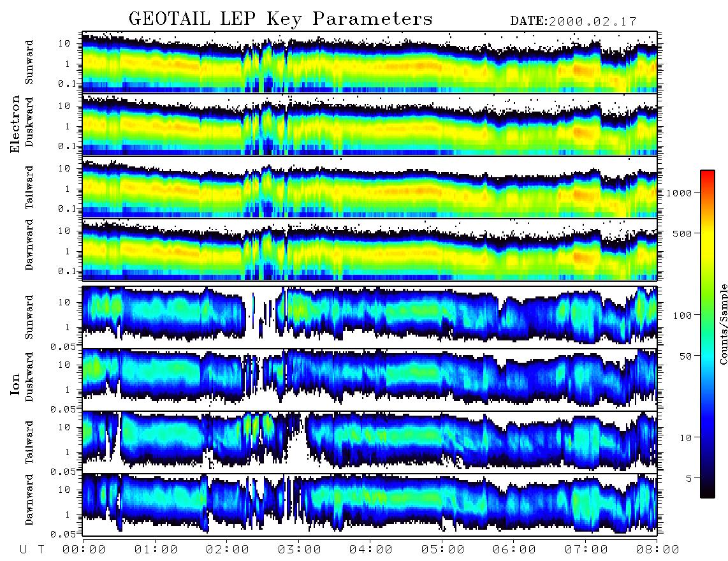Screen dimensions: 728x561
Task: Click the "10" color bar tick value
Action: click(686, 438)
